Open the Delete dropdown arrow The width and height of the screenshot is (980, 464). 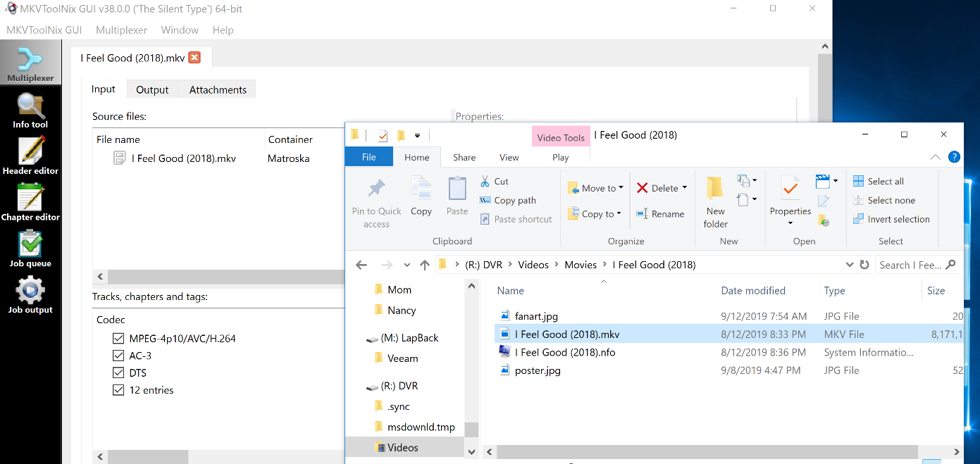click(x=684, y=188)
